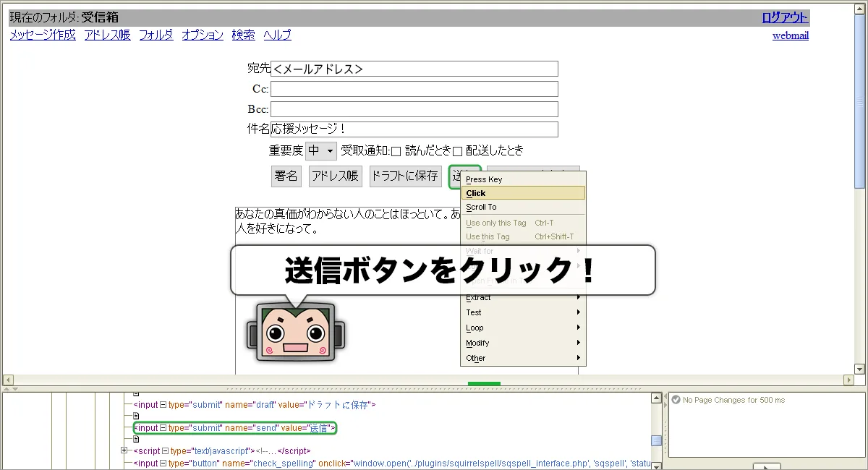Open the Extract submenu
Viewport: 868px width, 470px height.
[523, 297]
